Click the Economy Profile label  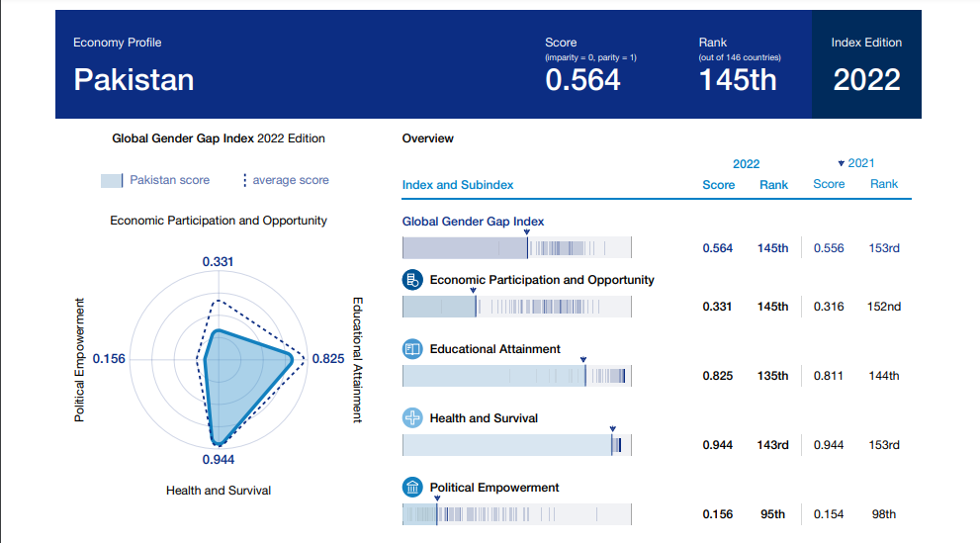pos(118,43)
